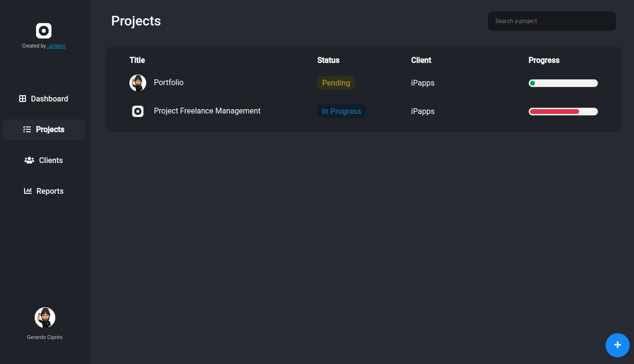This screenshot has height=364, width=634.
Task: Click the app logo in the sidebar
Action: (44, 31)
